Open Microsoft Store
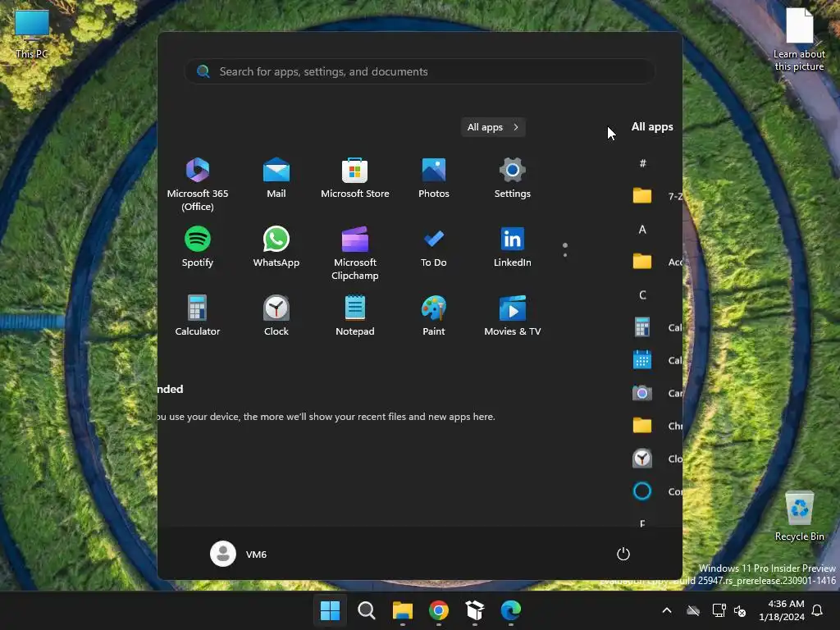The image size is (840, 630). point(354,178)
